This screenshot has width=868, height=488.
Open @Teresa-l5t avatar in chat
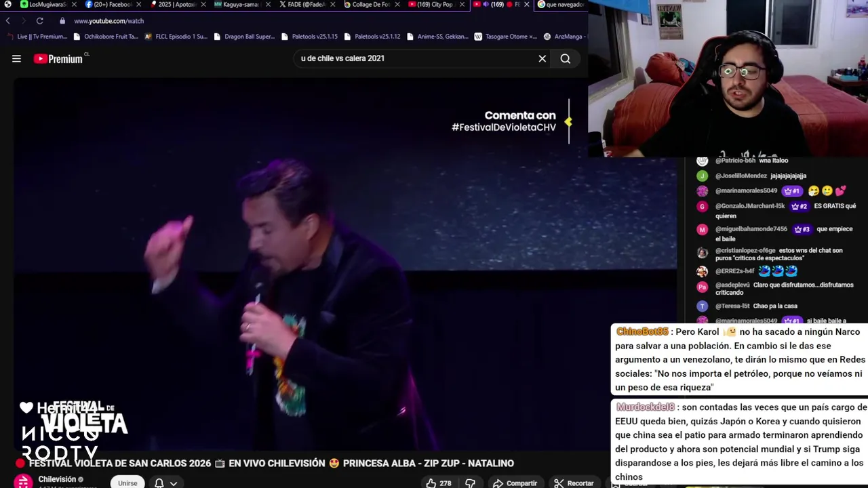coord(703,306)
